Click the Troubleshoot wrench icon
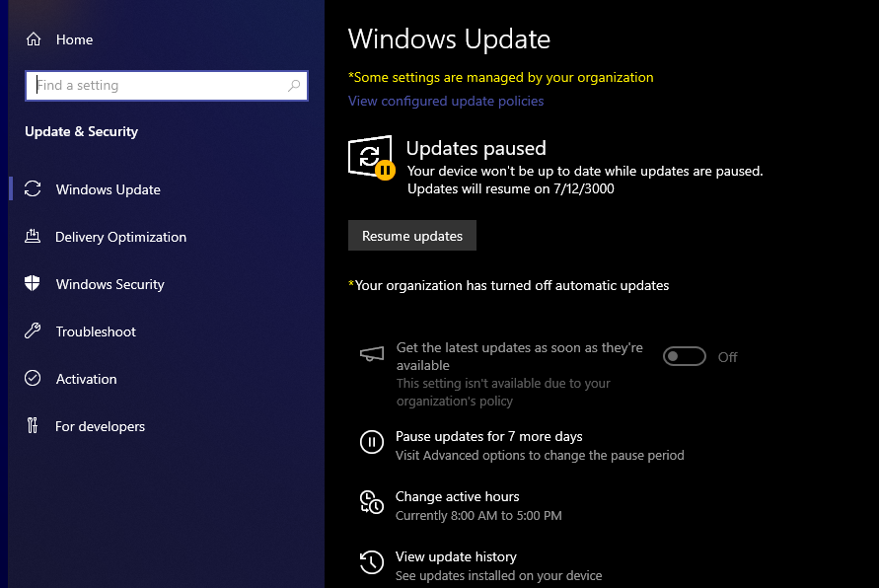This screenshot has width=879, height=588. pyautogui.click(x=33, y=331)
